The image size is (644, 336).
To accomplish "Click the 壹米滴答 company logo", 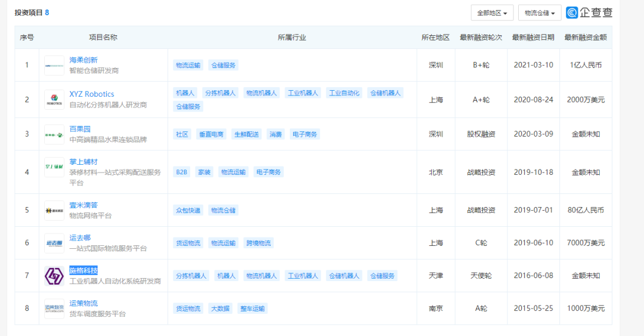I will coord(54,211).
